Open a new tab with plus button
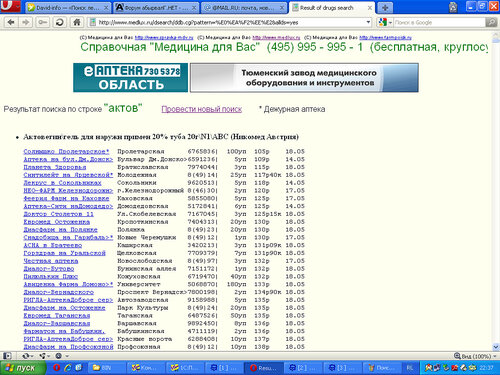Viewport: 500px width, 375px height. [x=385, y=7]
